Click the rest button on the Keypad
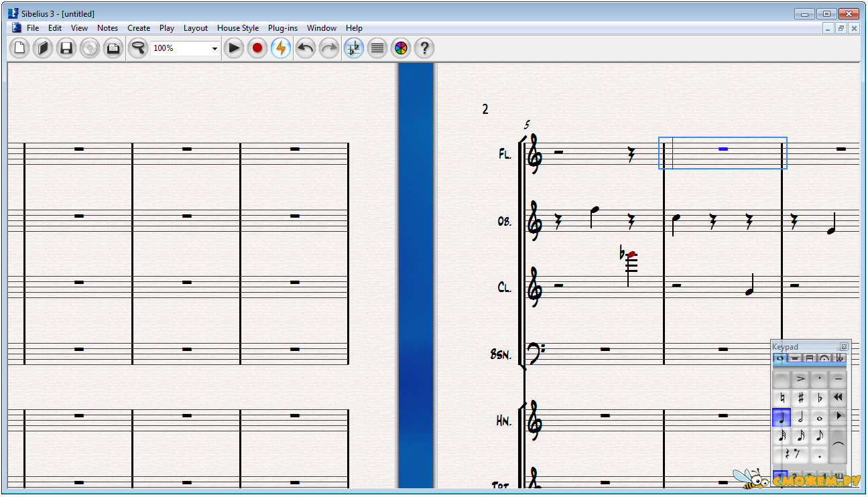 pyautogui.click(x=791, y=455)
